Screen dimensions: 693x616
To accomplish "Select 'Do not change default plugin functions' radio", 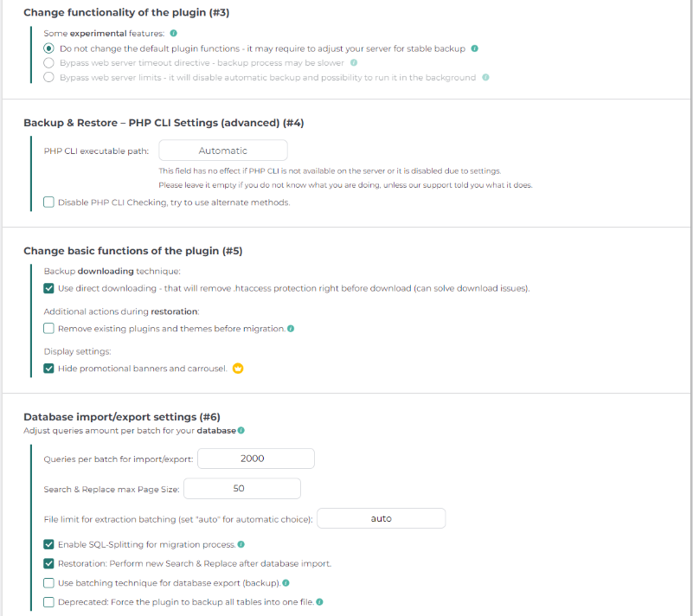I will 49,48.
